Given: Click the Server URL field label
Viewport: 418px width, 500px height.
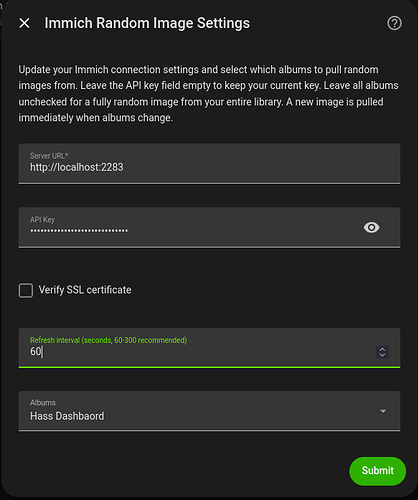Looking at the screenshot, I should pos(49,156).
